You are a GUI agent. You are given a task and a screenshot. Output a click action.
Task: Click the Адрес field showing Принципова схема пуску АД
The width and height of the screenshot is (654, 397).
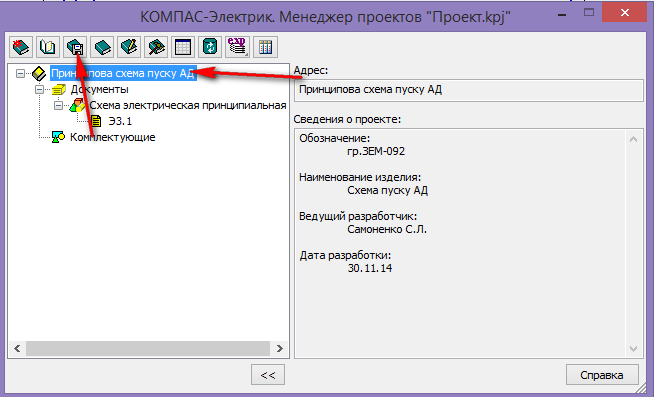(x=469, y=90)
